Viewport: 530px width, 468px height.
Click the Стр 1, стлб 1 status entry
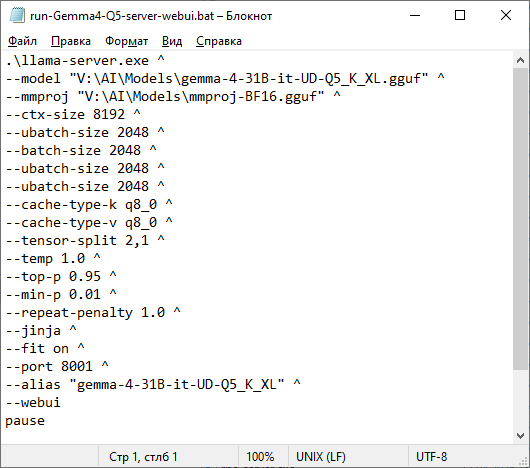click(143, 457)
